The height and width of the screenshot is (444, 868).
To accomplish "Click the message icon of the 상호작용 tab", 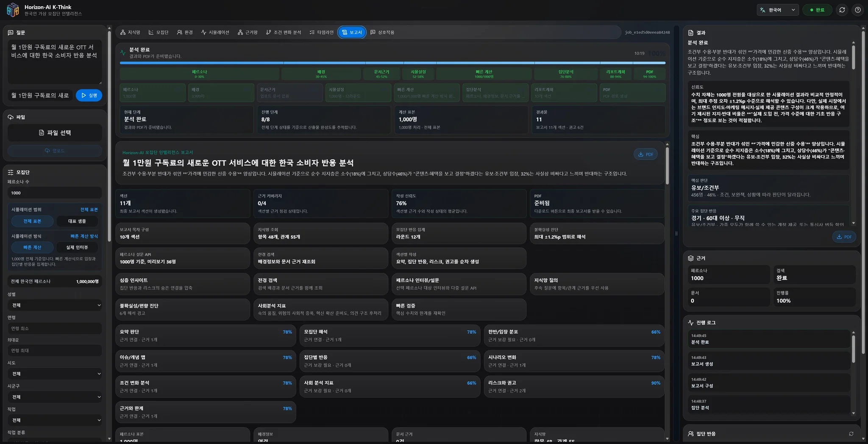I will (373, 32).
